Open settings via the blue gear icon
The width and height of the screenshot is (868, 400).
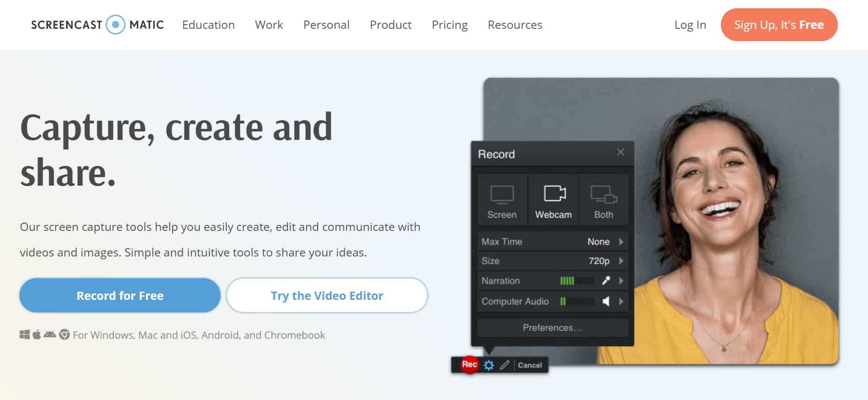point(489,365)
